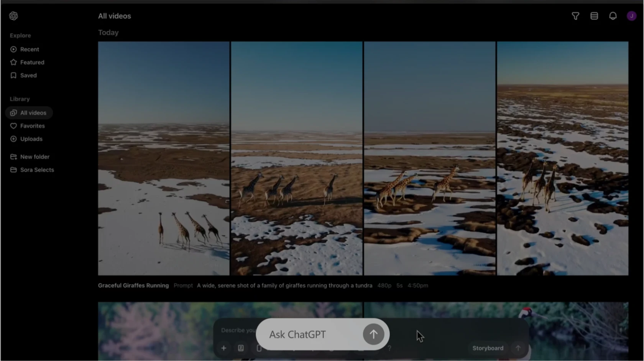The image size is (644, 361).
Task: Open Recent in the Explore section
Action: point(30,49)
